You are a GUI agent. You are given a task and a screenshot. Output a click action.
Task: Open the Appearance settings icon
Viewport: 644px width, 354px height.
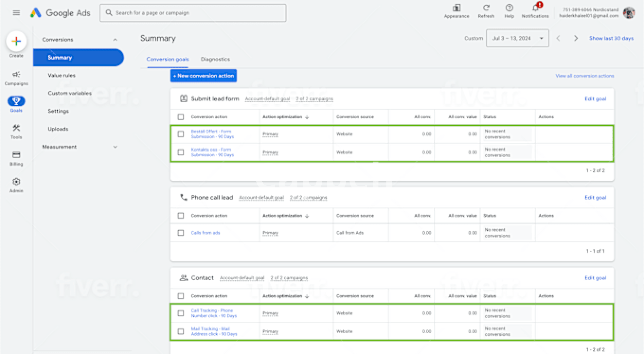(x=457, y=10)
